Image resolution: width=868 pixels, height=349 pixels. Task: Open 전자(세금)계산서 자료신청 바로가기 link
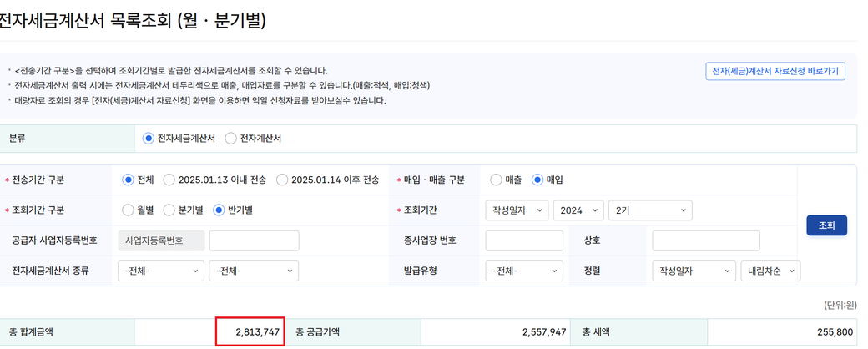pos(775,71)
